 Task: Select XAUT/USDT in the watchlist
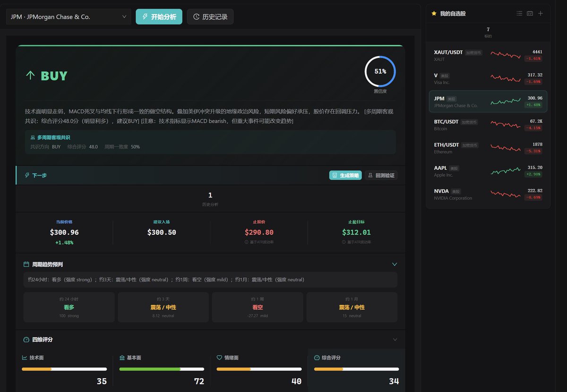pos(488,55)
